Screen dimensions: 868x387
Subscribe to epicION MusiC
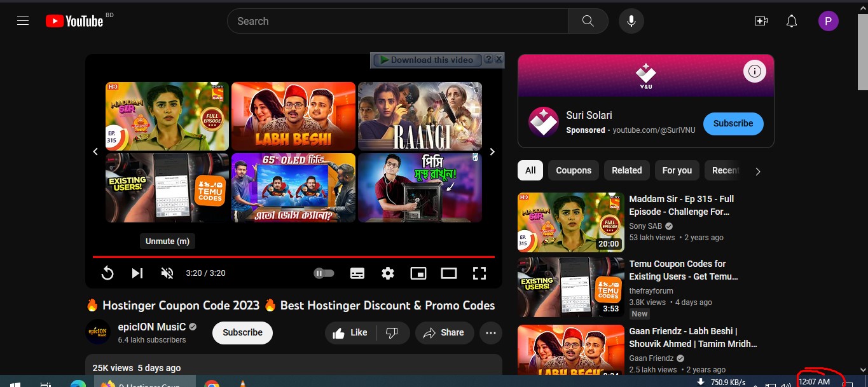[x=242, y=332]
